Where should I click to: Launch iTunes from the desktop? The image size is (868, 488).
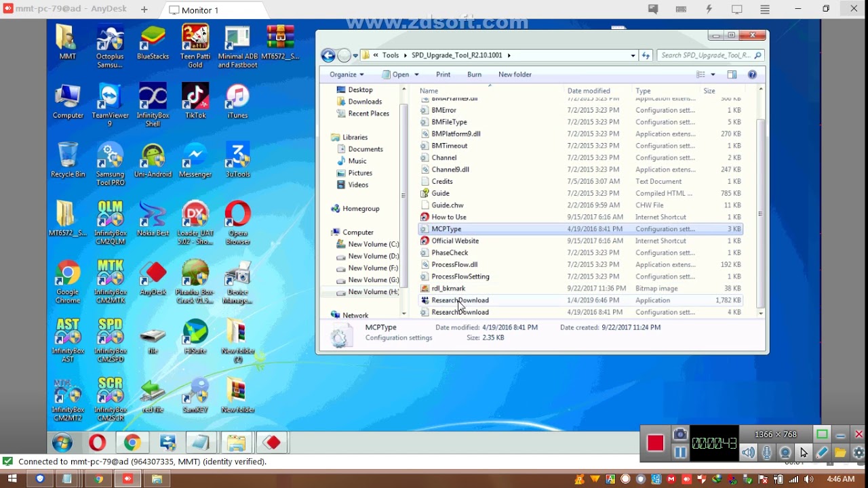(237, 101)
